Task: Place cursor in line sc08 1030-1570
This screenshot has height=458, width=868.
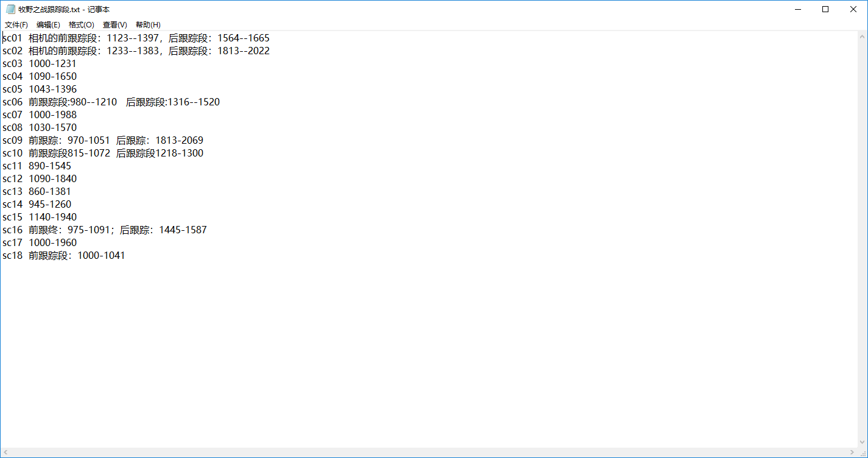Action: (40, 127)
